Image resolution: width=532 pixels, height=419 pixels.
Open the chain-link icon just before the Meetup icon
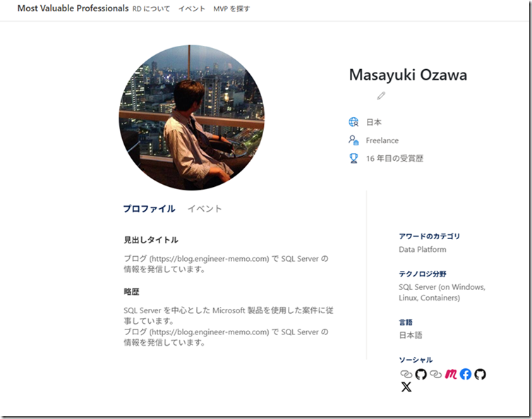pyautogui.click(x=435, y=375)
